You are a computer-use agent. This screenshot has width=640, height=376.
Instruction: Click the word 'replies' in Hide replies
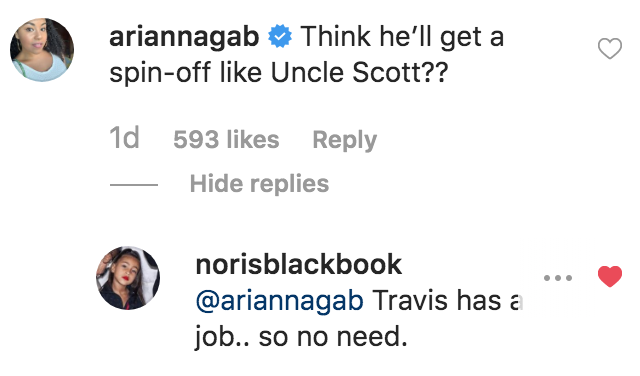(289, 185)
